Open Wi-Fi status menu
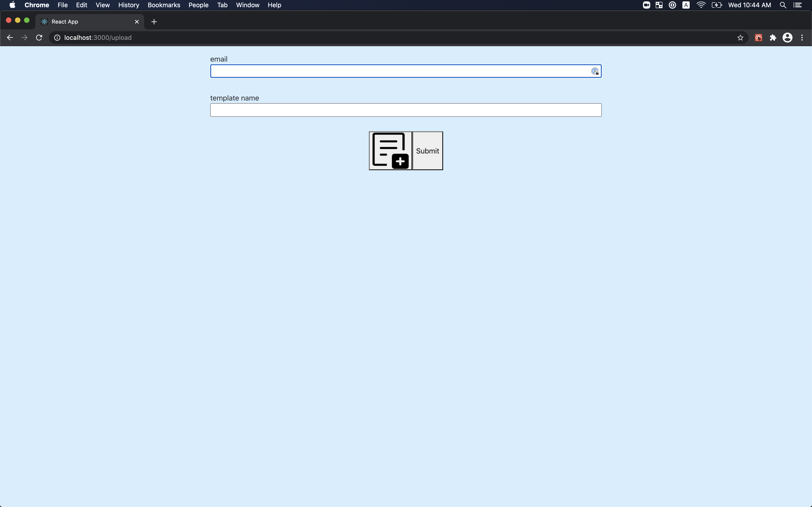This screenshot has height=507, width=812. pos(701,5)
